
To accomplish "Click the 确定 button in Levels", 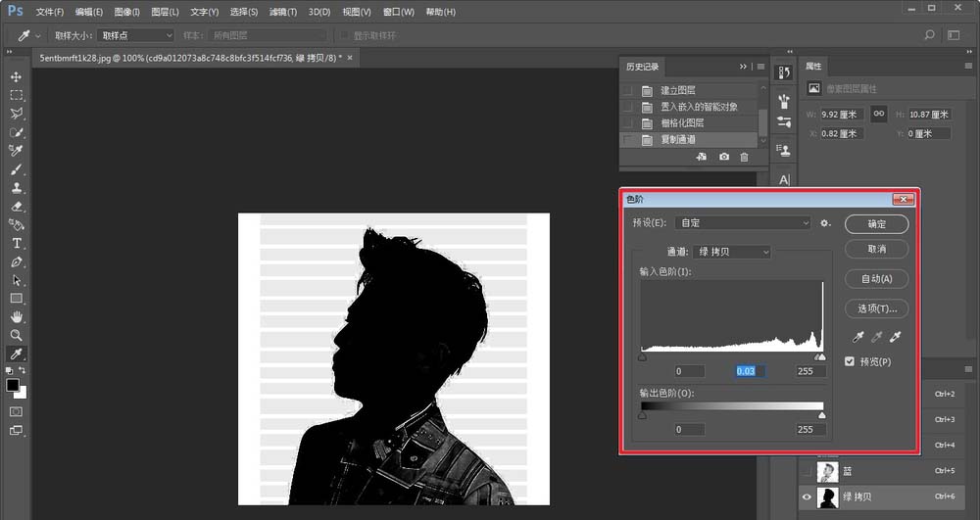I will coord(876,224).
